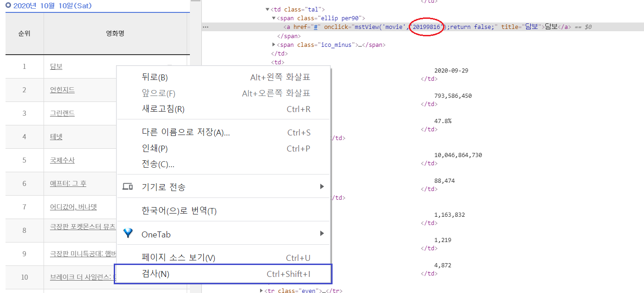
Task: Click the date heading 2020년 10월 10일(Sat)
Action: click(52, 6)
